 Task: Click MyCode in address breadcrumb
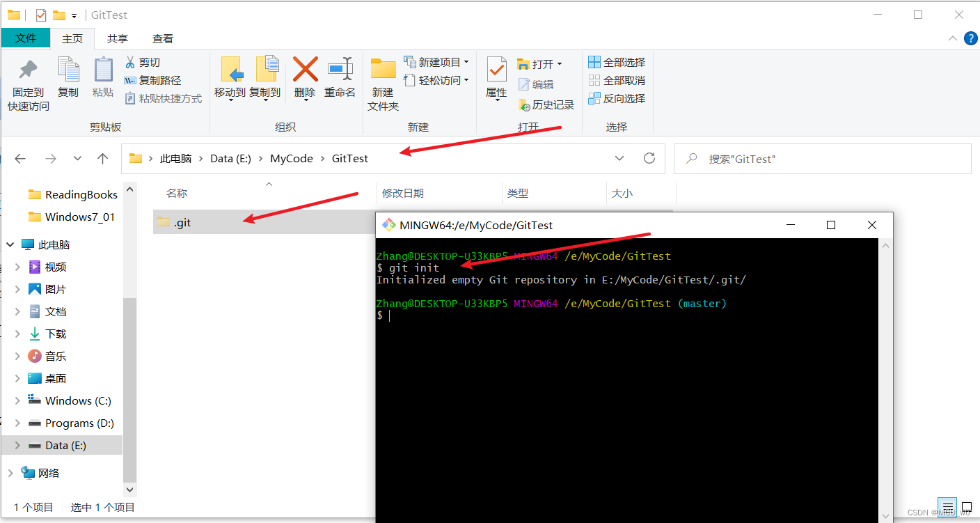click(292, 158)
